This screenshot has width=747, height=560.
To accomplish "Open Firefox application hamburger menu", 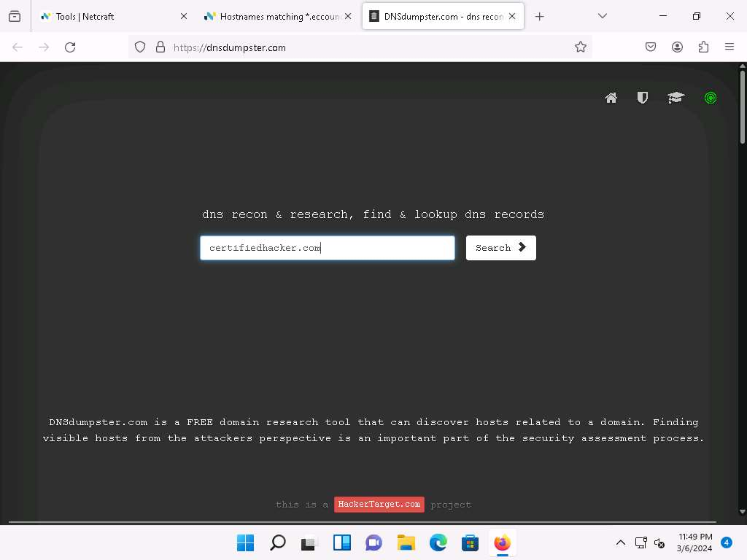I will tap(729, 47).
